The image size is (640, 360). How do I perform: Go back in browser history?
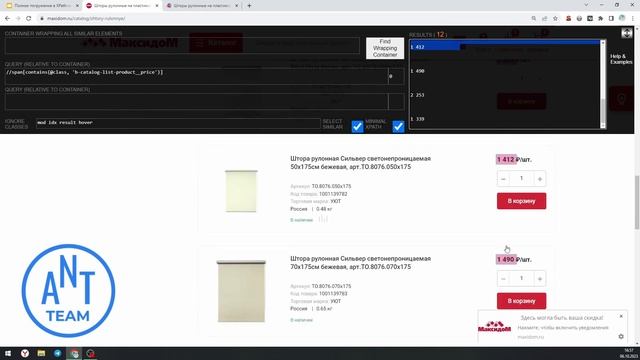coord(7,18)
